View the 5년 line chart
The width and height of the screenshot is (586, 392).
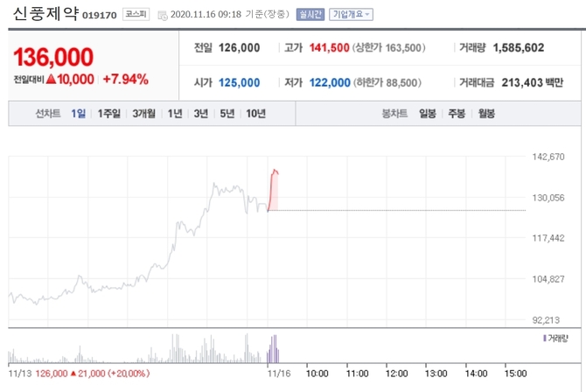click(x=227, y=114)
